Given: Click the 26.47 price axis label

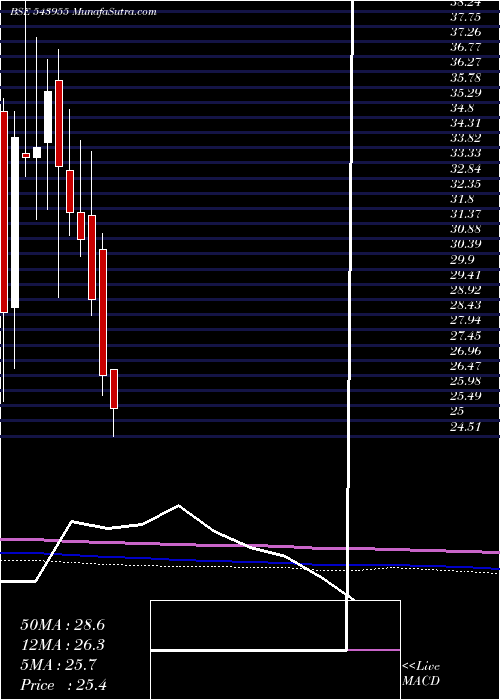Looking at the screenshot, I should (x=465, y=366).
